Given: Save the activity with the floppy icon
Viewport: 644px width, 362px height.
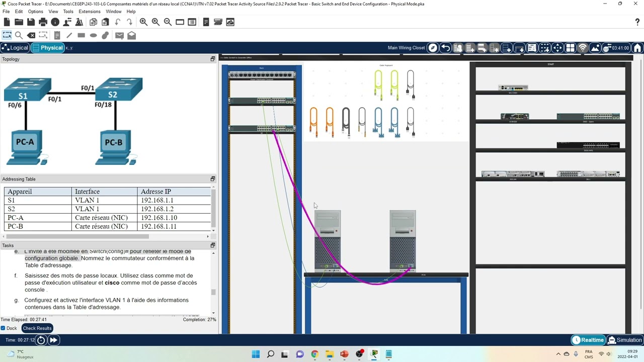Looking at the screenshot, I should [x=31, y=22].
